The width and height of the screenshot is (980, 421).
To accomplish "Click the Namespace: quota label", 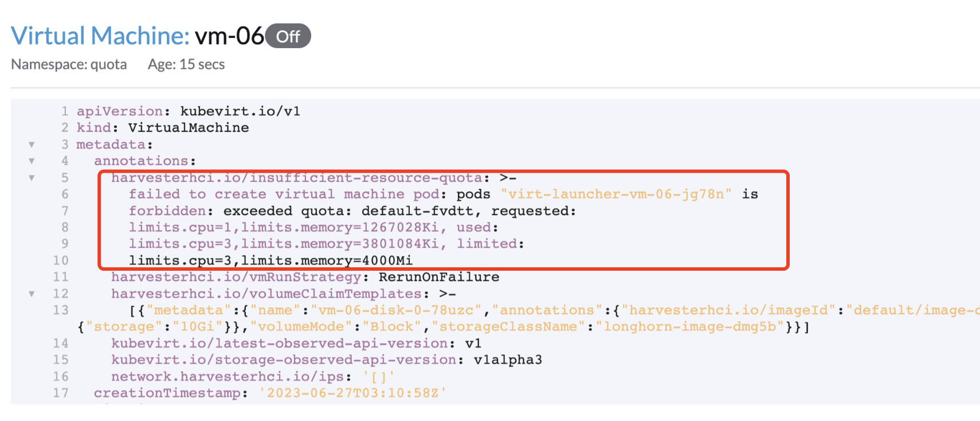I will pos(68,64).
